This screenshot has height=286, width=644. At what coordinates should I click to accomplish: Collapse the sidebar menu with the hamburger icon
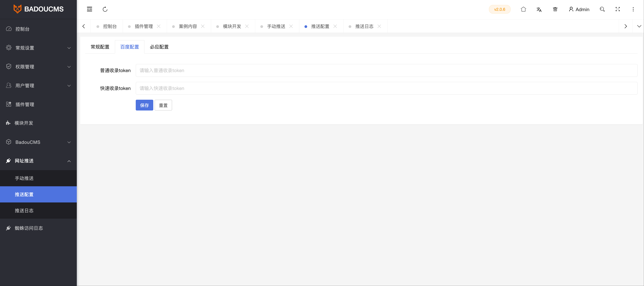click(89, 9)
